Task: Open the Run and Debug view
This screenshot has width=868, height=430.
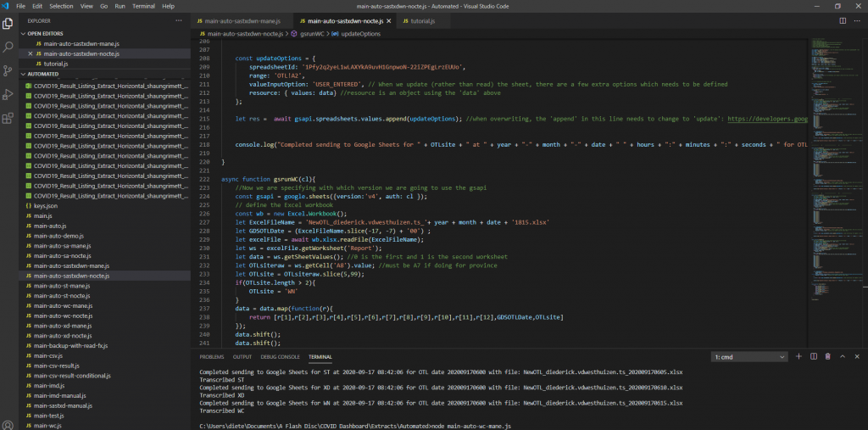Action: [8, 94]
